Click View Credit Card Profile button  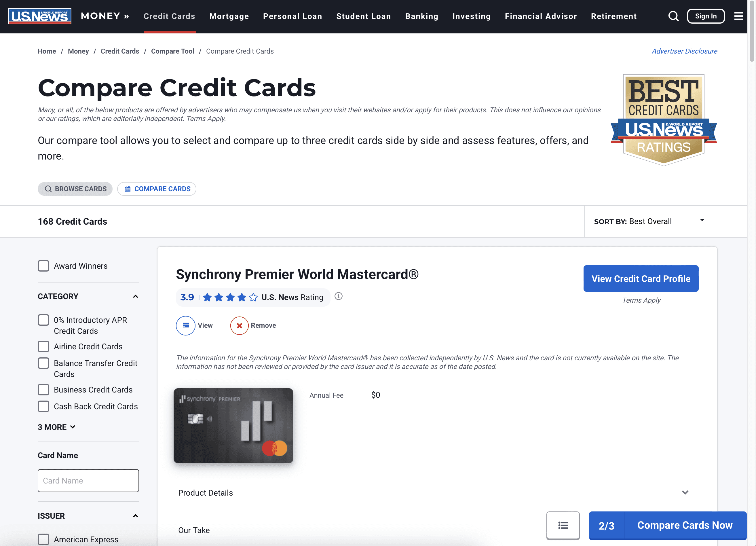tap(641, 279)
